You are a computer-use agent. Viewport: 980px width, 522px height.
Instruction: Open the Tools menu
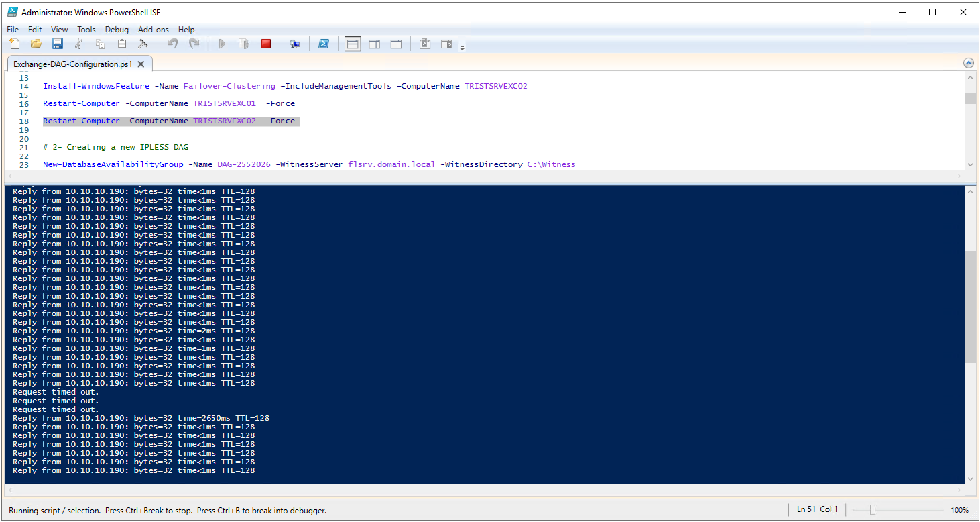point(86,30)
